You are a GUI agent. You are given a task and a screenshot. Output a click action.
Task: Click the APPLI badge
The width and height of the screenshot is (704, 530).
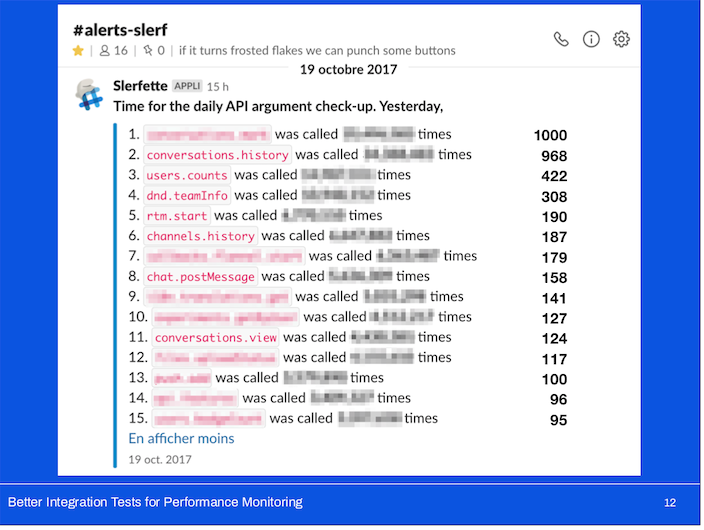pyautogui.click(x=187, y=86)
